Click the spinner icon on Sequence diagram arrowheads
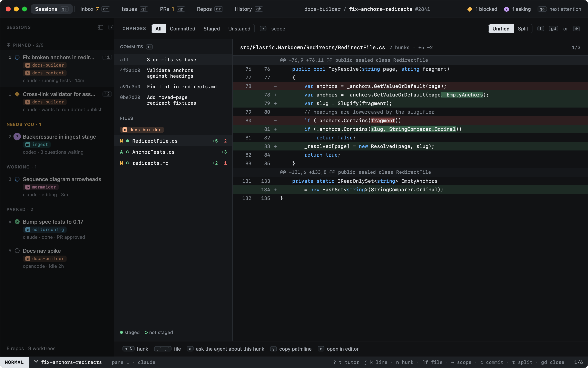 [17, 179]
